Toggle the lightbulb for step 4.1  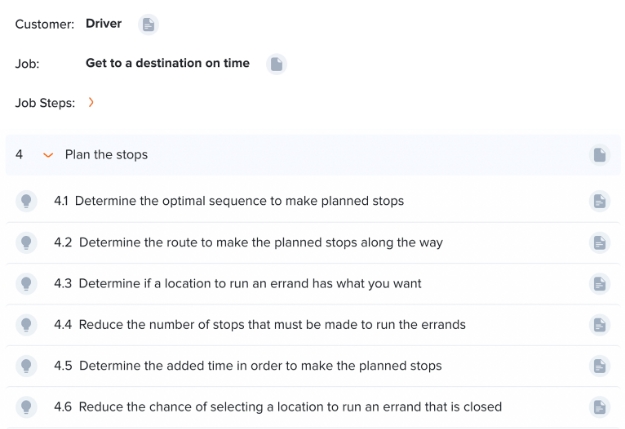[26, 201]
